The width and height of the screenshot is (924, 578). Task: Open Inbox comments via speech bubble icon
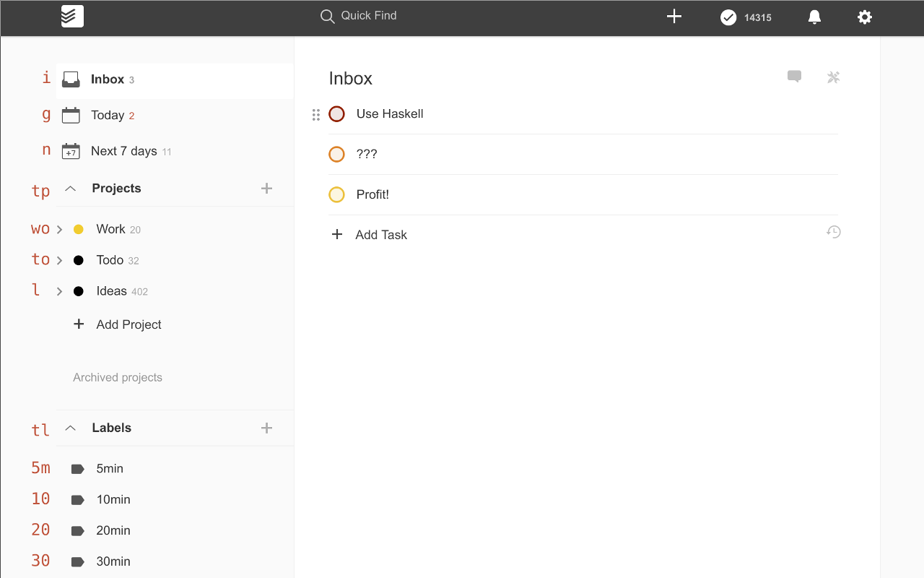[x=794, y=77]
